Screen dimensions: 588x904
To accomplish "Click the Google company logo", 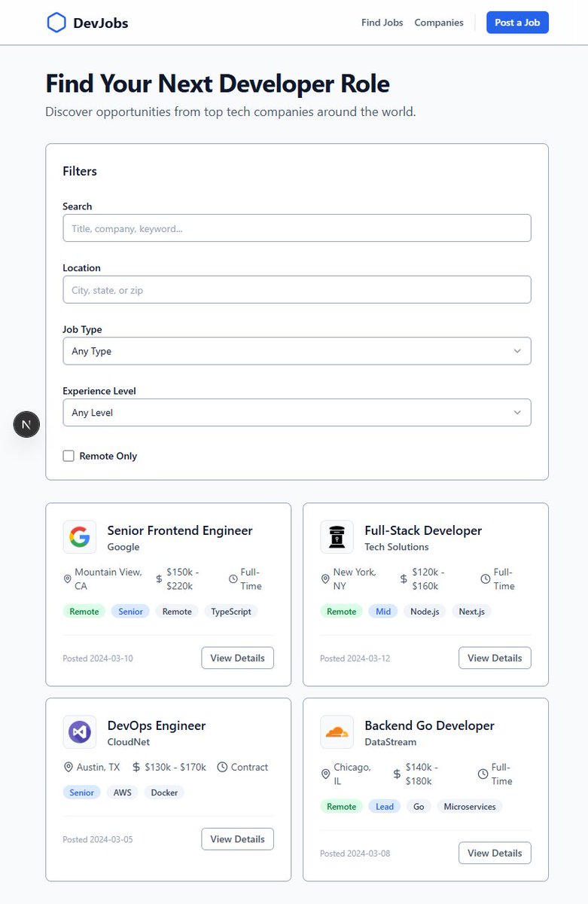I will 80,537.
